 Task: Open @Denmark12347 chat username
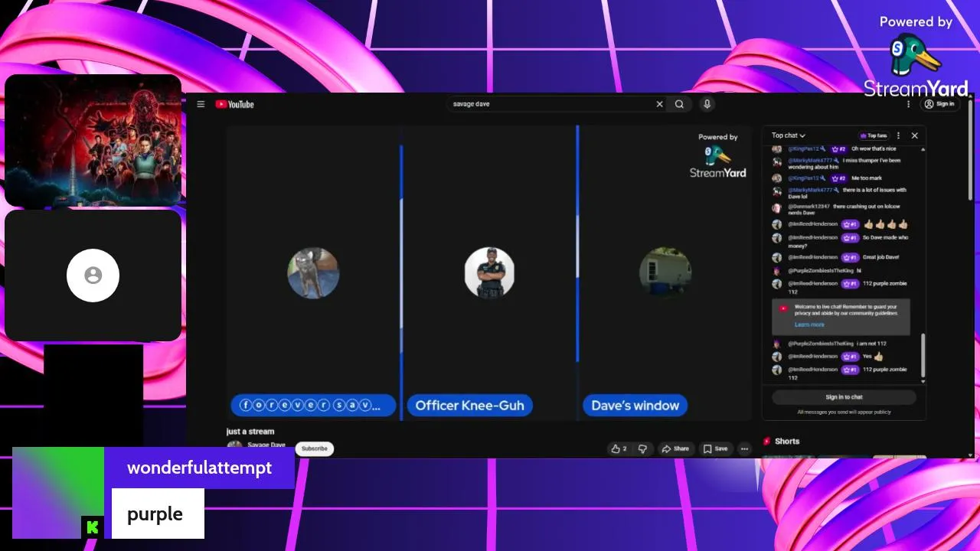(x=808, y=207)
